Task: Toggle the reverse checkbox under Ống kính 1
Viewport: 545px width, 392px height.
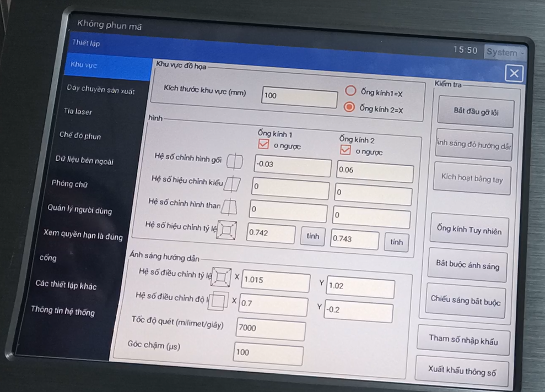Action: (264, 144)
